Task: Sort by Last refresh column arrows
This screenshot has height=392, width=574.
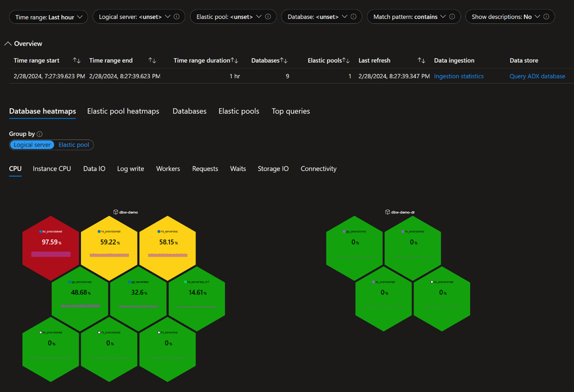Action: pyautogui.click(x=421, y=60)
